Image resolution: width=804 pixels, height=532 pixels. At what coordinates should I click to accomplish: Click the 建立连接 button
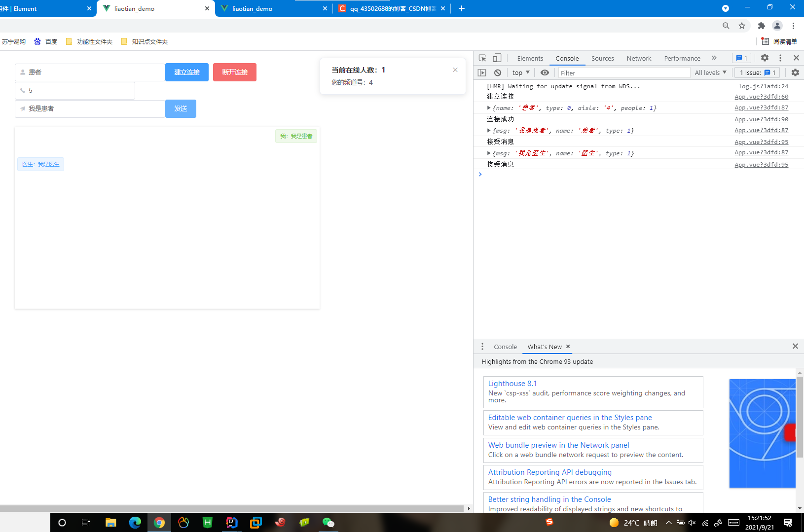(187, 72)
